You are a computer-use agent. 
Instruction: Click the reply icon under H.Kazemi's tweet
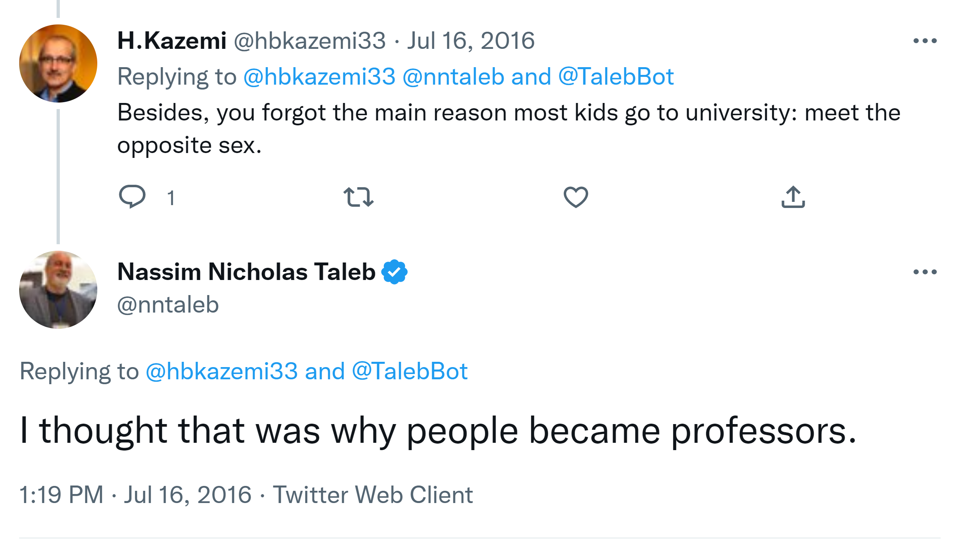[132, 197]
